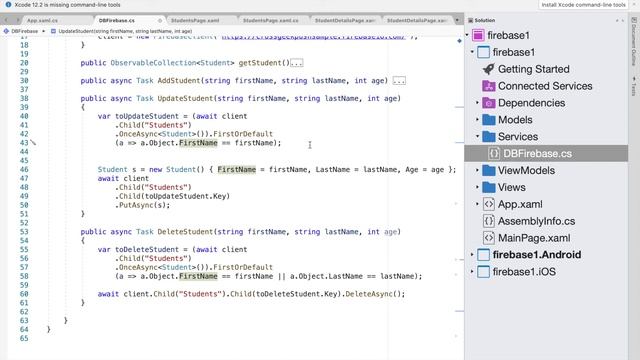Expand the Views folder arrow
Viewport: 640px width, 360px height.
pos(477,187)
